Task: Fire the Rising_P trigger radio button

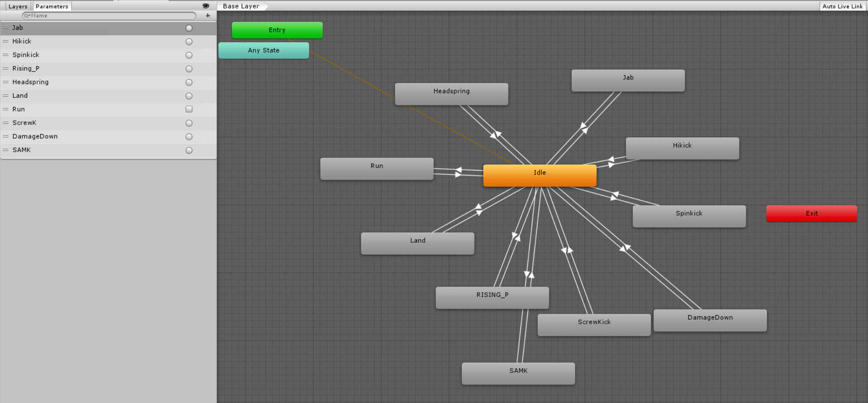Action: pyautogui.click(x=189, y=69)
